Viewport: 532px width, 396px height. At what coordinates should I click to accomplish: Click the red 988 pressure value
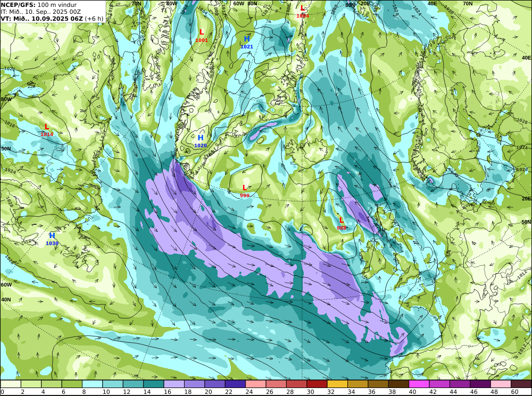click(342, 228)
